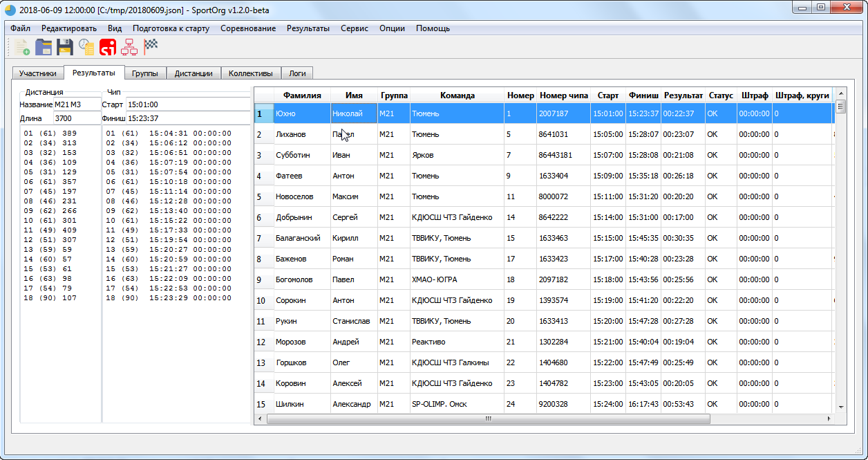Open the Результаты menu
The image size is (868, 460).
tap(308, 28)
